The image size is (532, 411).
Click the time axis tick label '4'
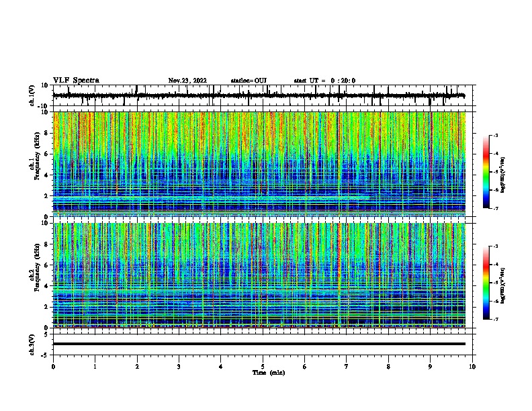click(221, 367)
